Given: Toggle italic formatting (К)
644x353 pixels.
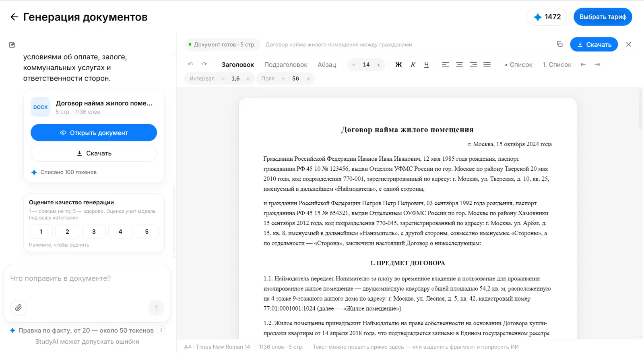Looking at the screenshot, I should coord(413,64).
